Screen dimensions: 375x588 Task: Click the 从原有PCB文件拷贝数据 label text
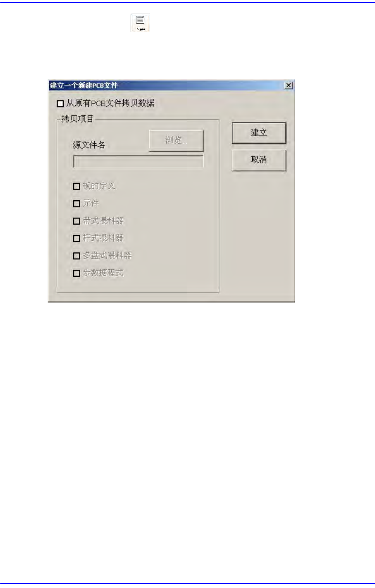[110, 103]
